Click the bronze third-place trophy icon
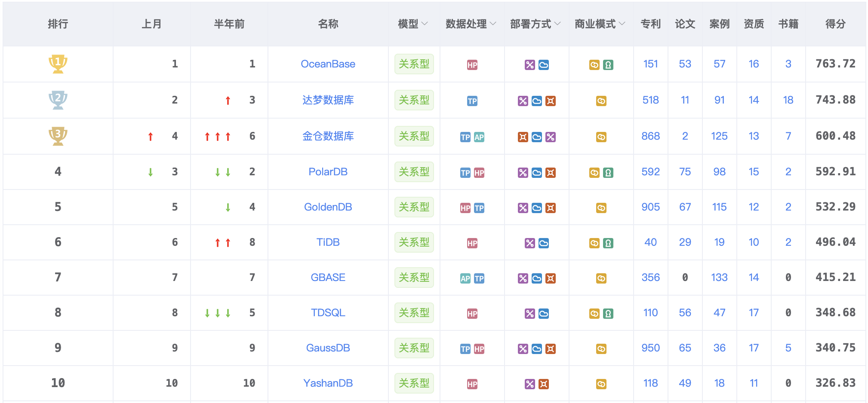Screen dimensions: 868x403 58,136
